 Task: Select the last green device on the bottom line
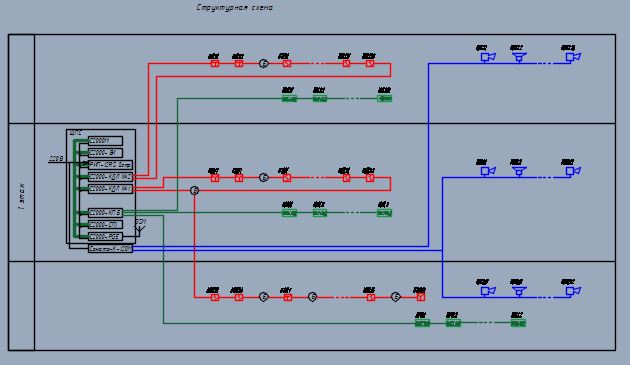coord(518,323)
